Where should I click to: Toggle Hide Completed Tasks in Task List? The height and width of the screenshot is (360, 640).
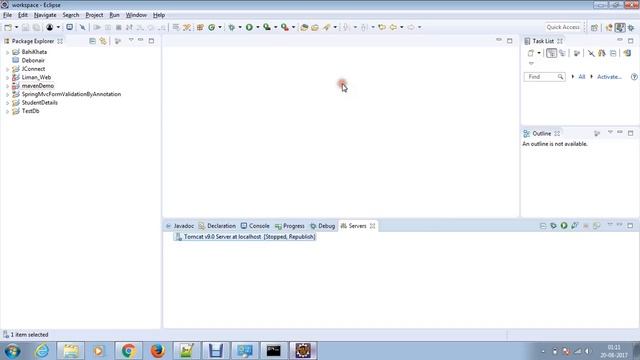[x=591, y=53]
